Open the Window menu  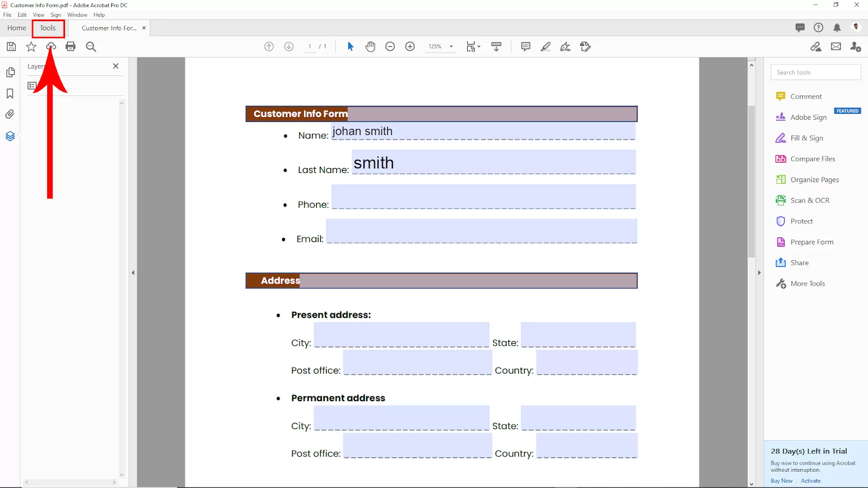(77, 15)
